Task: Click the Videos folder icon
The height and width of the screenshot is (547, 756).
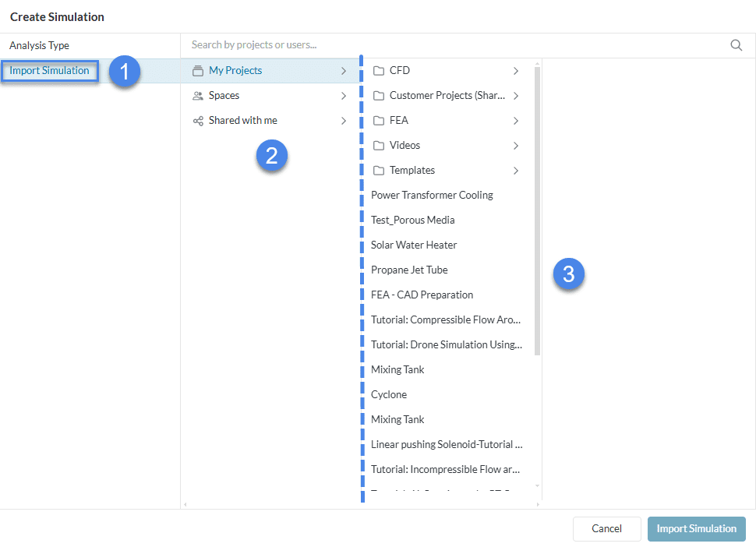Action: [x=379, y=146]
